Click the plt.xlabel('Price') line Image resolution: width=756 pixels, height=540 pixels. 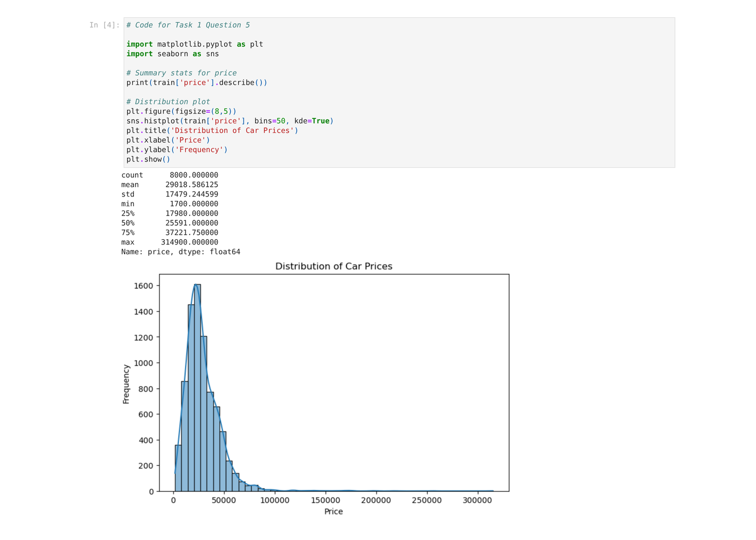pos(168,140)
